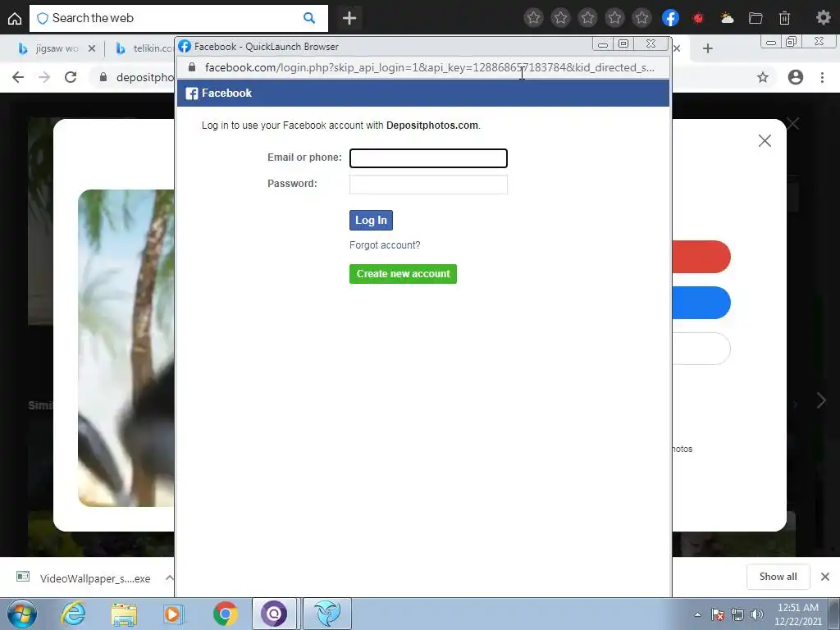Open a new Chrome tab with plus
Screen dimensions: 840x630
708,48
